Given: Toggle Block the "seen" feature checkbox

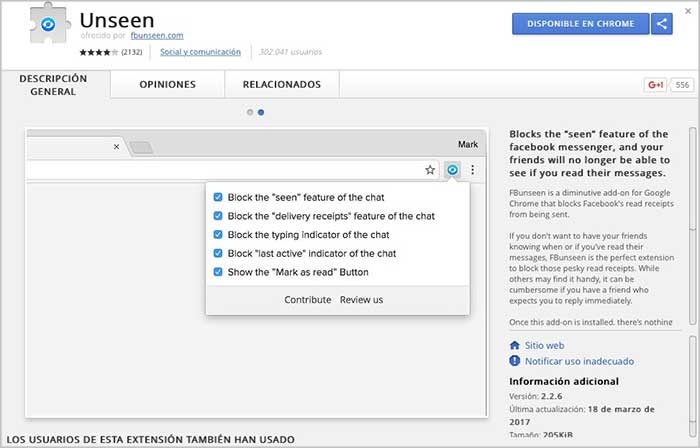Looking at the screenshot, I should (218, 197).
